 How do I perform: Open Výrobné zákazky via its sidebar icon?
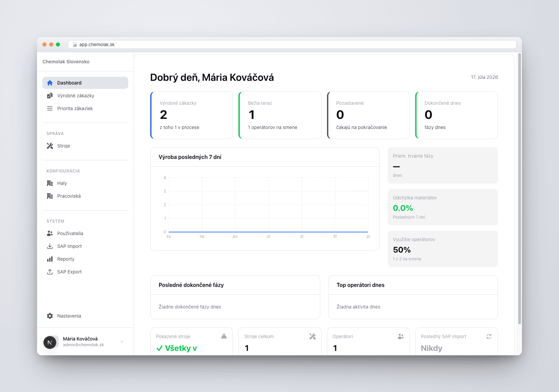[50, 96]
